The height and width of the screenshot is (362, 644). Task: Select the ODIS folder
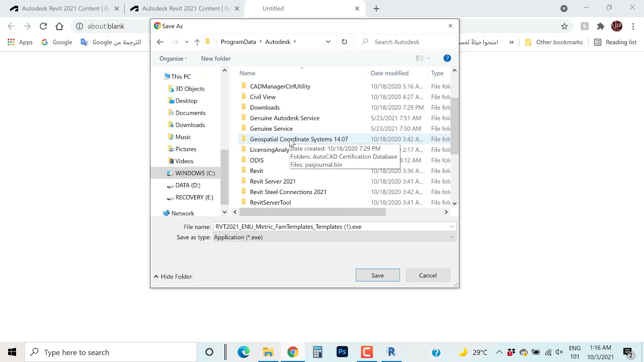tap(257, 160)
